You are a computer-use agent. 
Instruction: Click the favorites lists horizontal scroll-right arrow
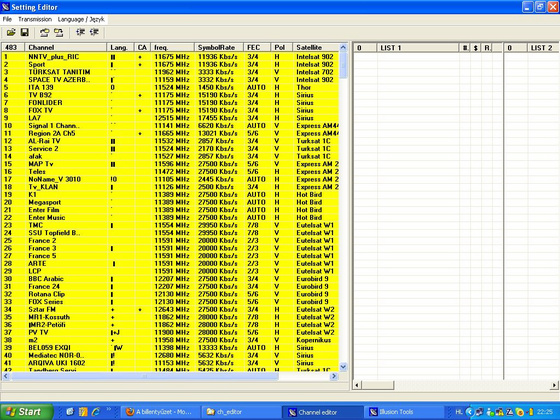[554, 385]
